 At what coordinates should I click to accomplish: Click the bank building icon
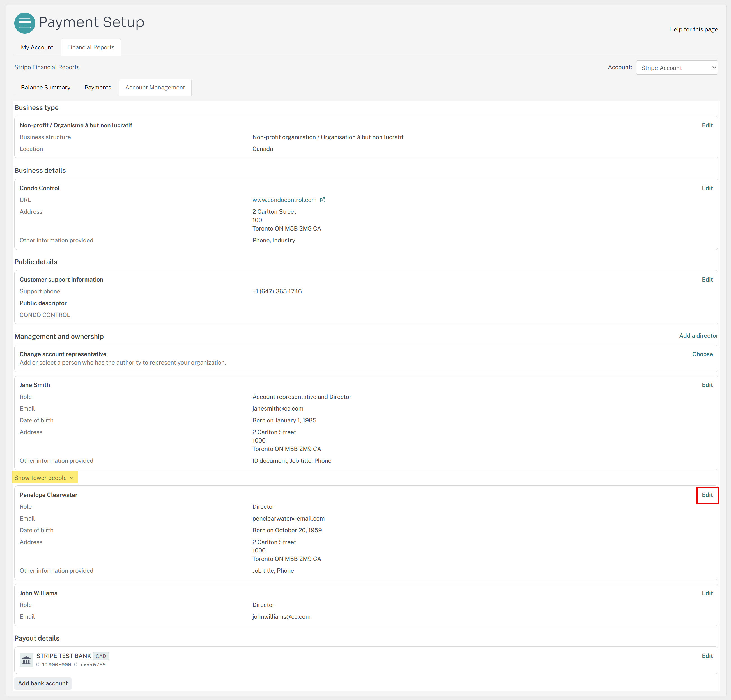(x=26, y=660)
